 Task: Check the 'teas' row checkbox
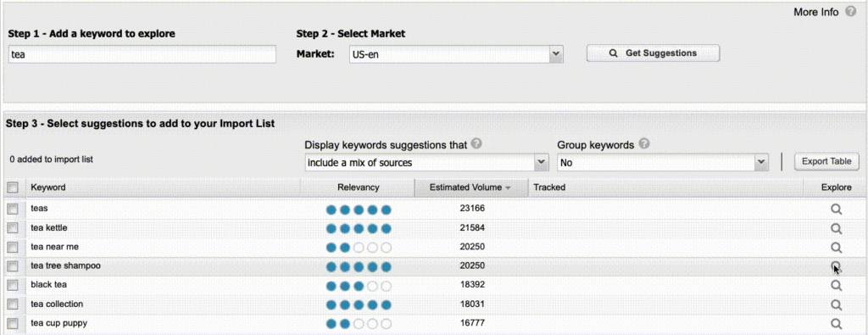(x=12, y=209)
